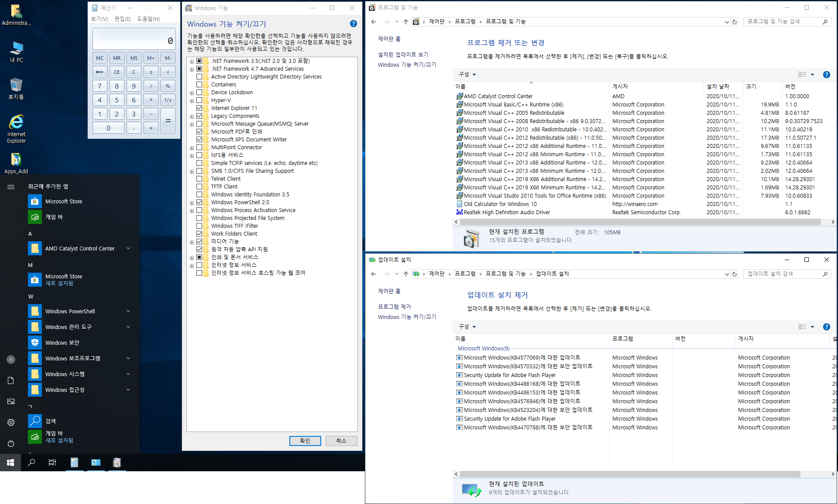Screen dimensions: 838x504
Task: Open calculator 보기(V) menu
Action: [100, 19]
